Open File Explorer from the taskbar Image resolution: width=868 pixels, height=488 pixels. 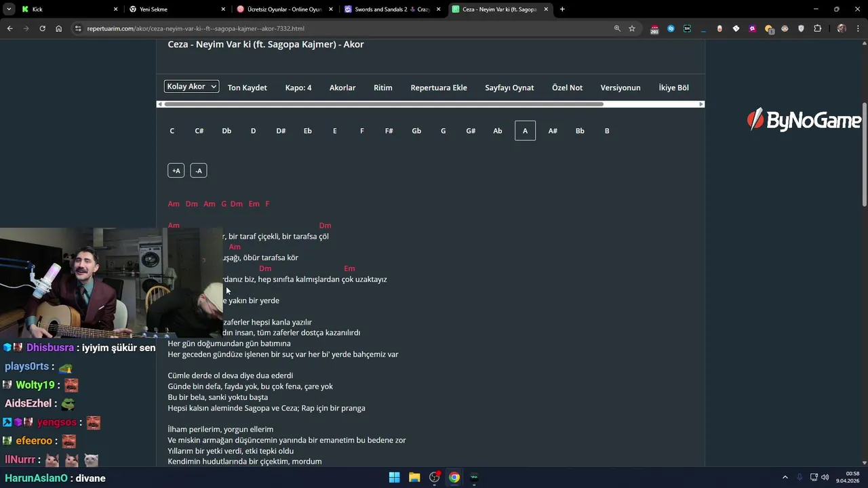point(414,477)
